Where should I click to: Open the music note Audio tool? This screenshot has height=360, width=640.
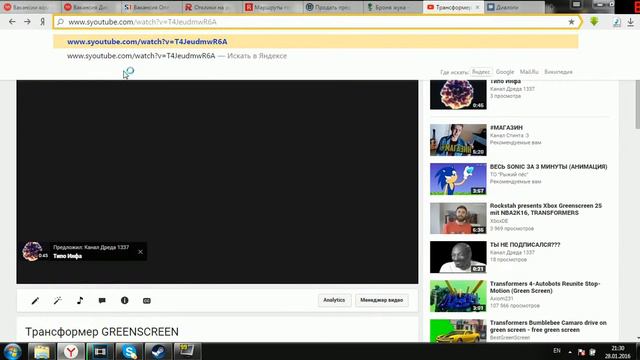(x=80, y=300)
